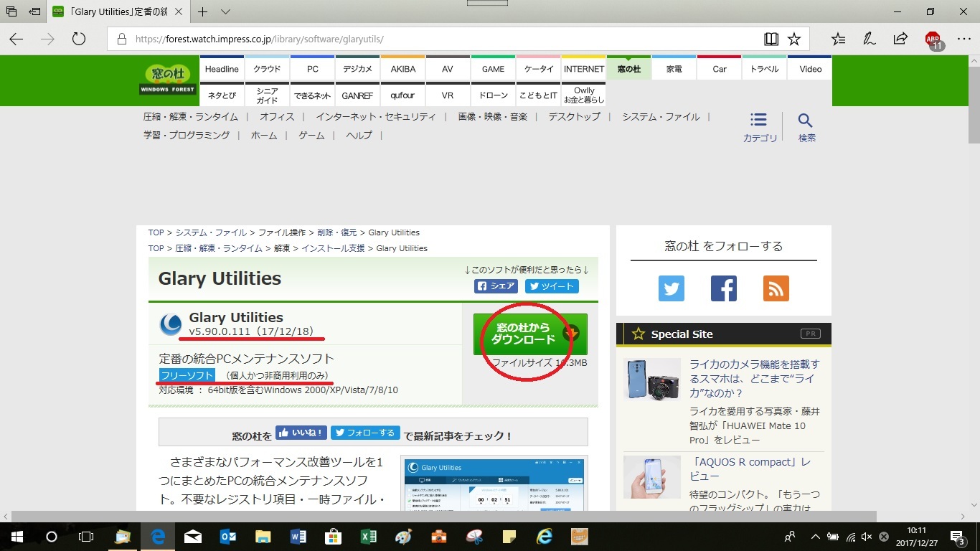The height and width of the screenshot is (551, 980).
Task: Click 削除・復元 breadcrumb link
Action: pos(339,232)
